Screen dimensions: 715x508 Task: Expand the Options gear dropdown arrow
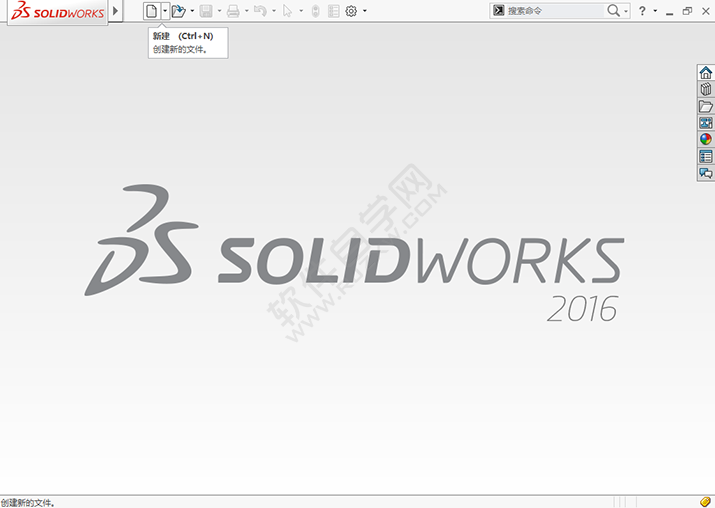coord(365,11)
